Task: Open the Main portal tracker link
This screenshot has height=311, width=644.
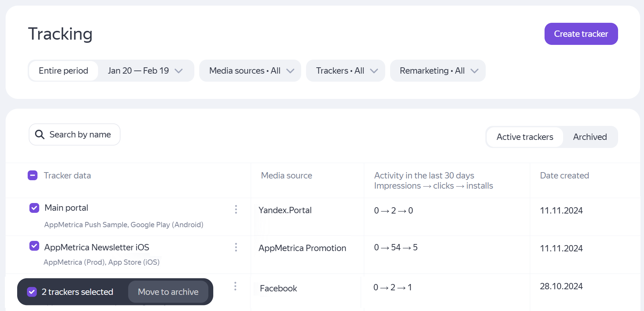Action: click(x=67, y=208)
